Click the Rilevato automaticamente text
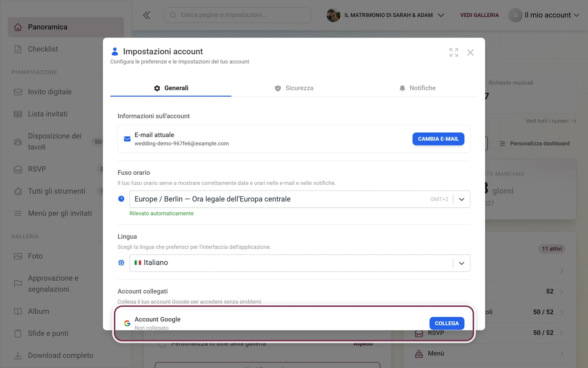588x368 pixels. pyautogui.click(x=162, y=213)
